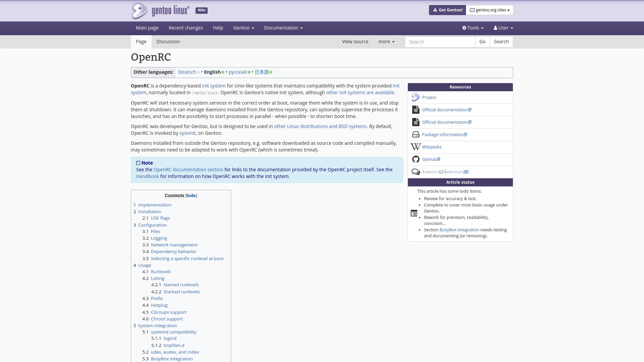Open the webchat external link

click(456, 172)
